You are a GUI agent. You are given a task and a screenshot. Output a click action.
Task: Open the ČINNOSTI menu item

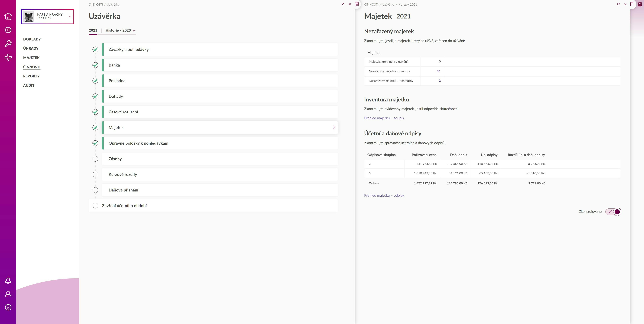point(31,67)
